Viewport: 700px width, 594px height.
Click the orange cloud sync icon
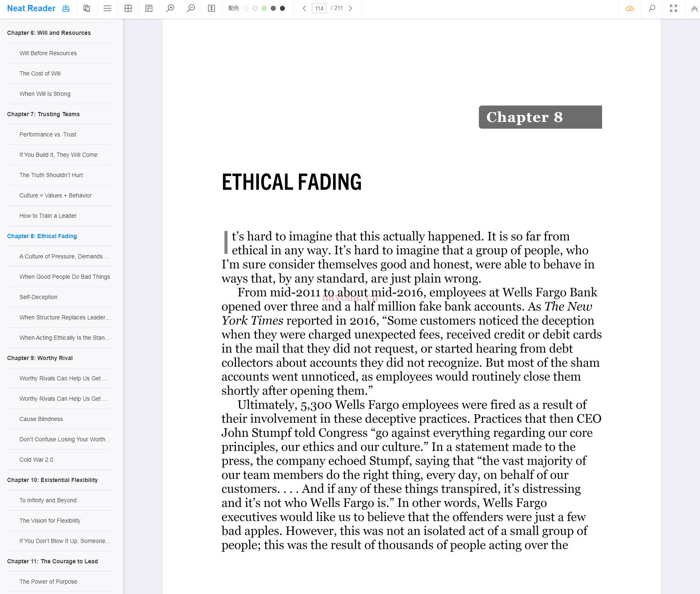[x=630, y=8]
